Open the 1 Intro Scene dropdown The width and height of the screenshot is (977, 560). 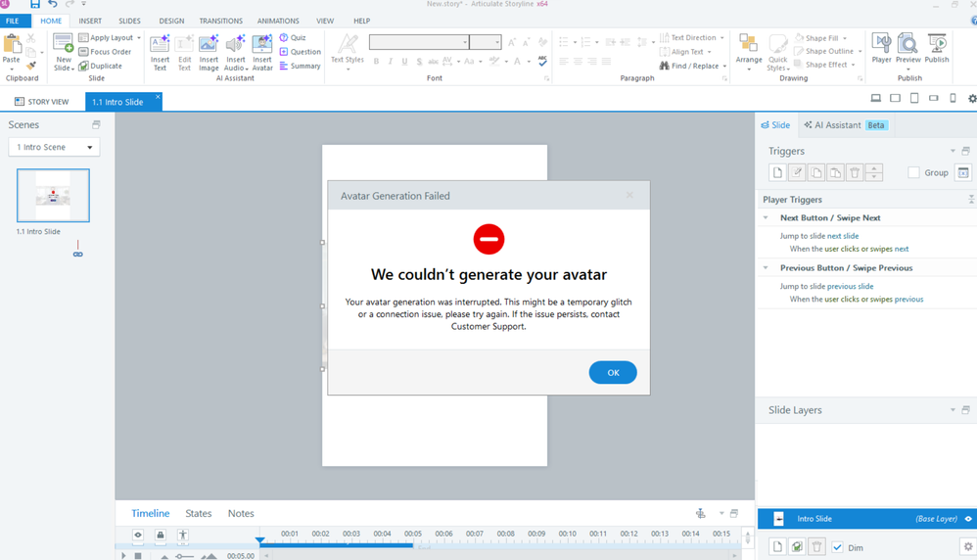[54, 147]
